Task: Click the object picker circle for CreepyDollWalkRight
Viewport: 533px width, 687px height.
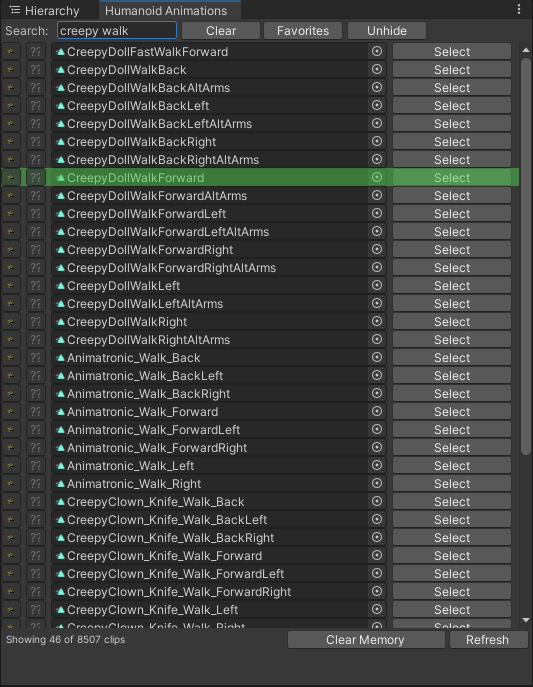Action: [x=377, y=321]
